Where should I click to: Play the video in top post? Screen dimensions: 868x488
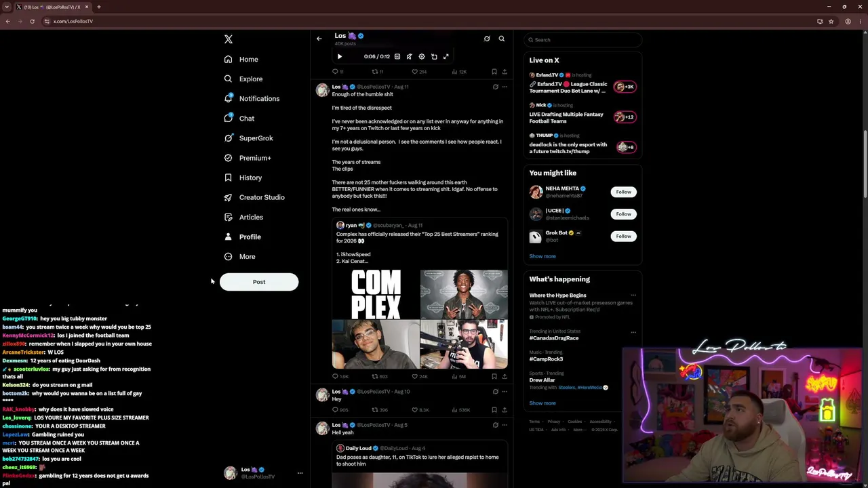click(x=340, y=56)
